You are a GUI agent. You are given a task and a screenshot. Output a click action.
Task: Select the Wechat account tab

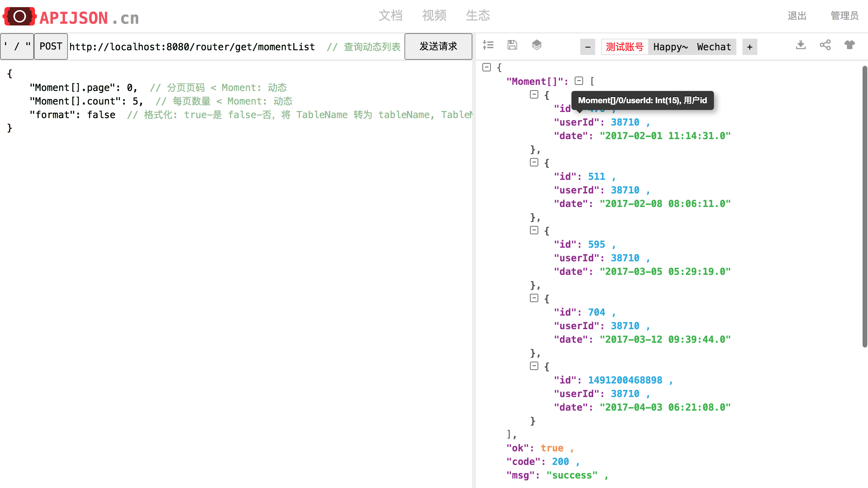coord(714,47)
